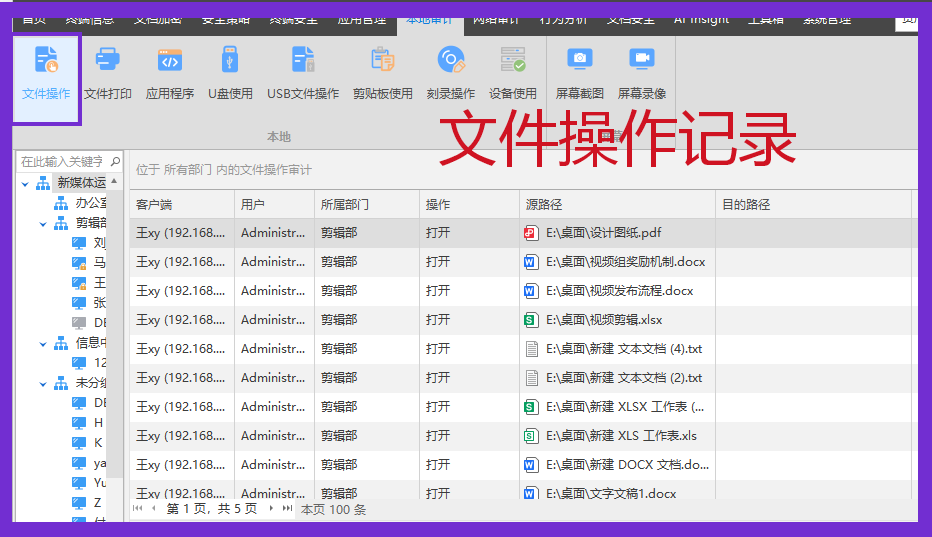The height and width of the screenshot is (537, 932).
Task: Select computer ya in the tree
Action: [x=89, y=463]
